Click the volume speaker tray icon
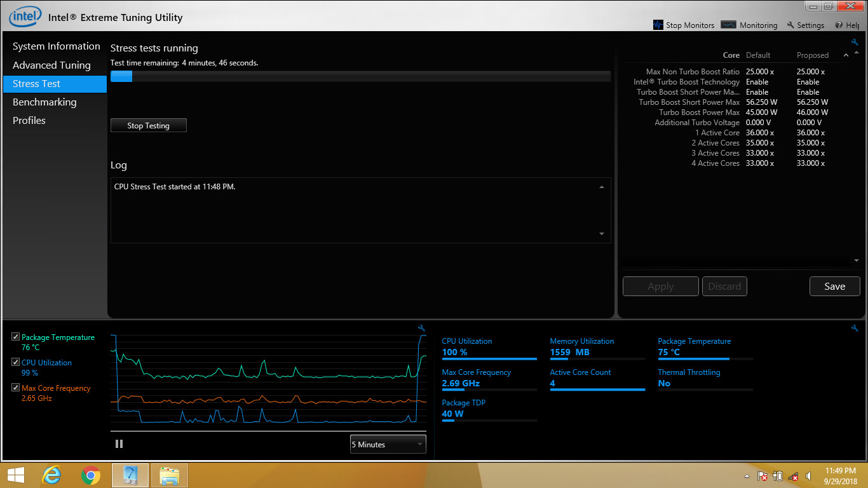 pos(808,476)
